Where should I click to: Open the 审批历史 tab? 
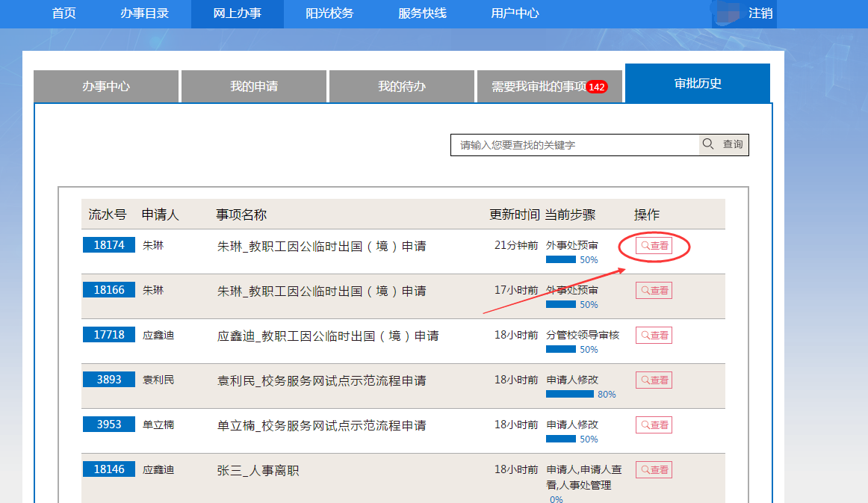[698, 84]
